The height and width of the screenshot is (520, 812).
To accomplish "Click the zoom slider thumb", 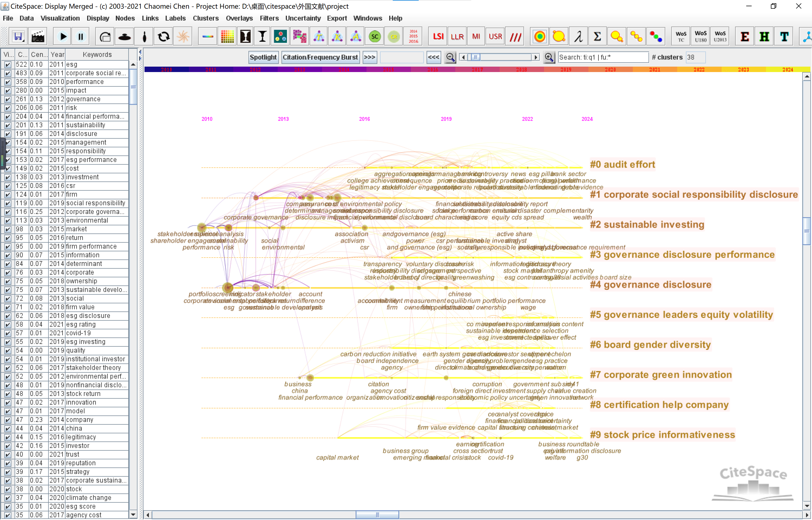I will point(475,57).
